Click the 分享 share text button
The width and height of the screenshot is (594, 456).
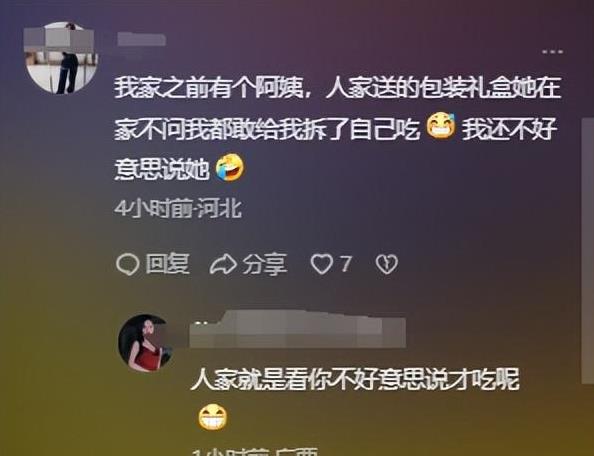tap(265, 264)
